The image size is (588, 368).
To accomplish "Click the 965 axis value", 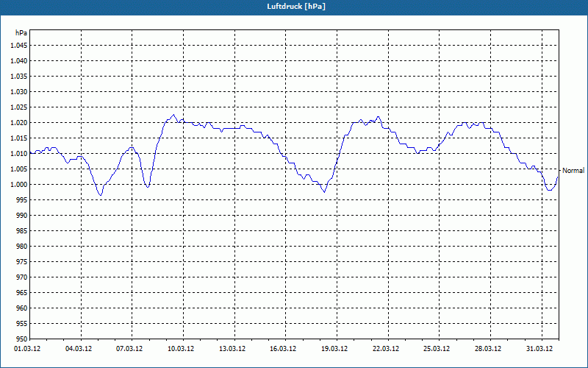I will click(x=22, y=292).
